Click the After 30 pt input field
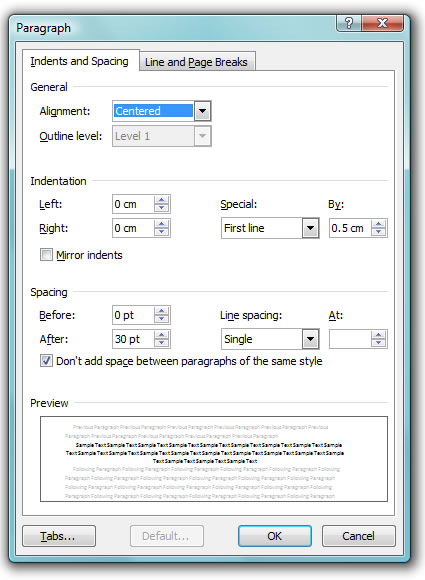 (x=134, y=339)
